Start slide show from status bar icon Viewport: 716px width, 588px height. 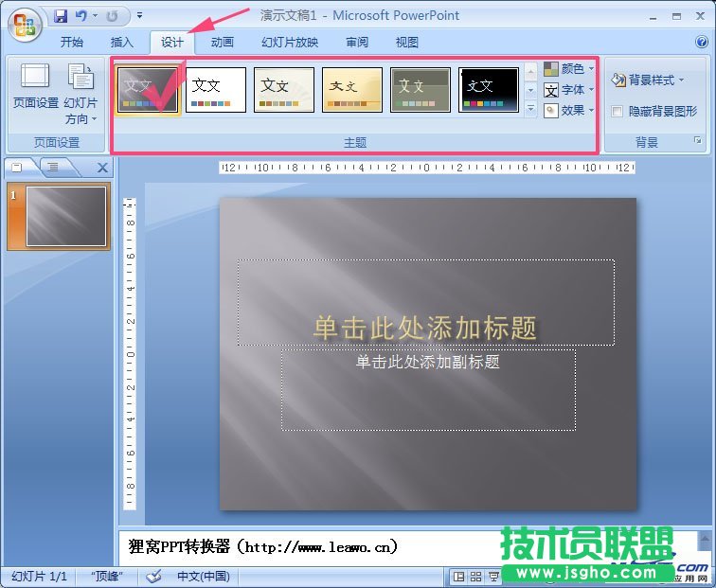[493, 577]
